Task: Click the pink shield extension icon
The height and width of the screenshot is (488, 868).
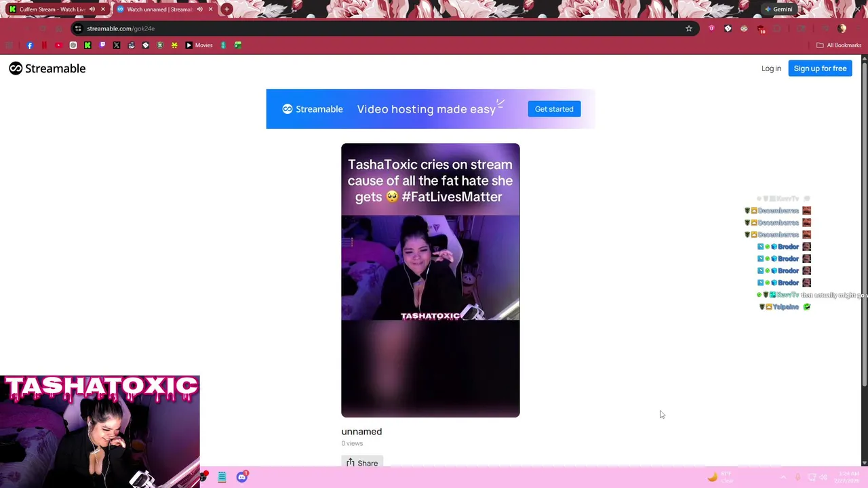Action: point(711,28)
